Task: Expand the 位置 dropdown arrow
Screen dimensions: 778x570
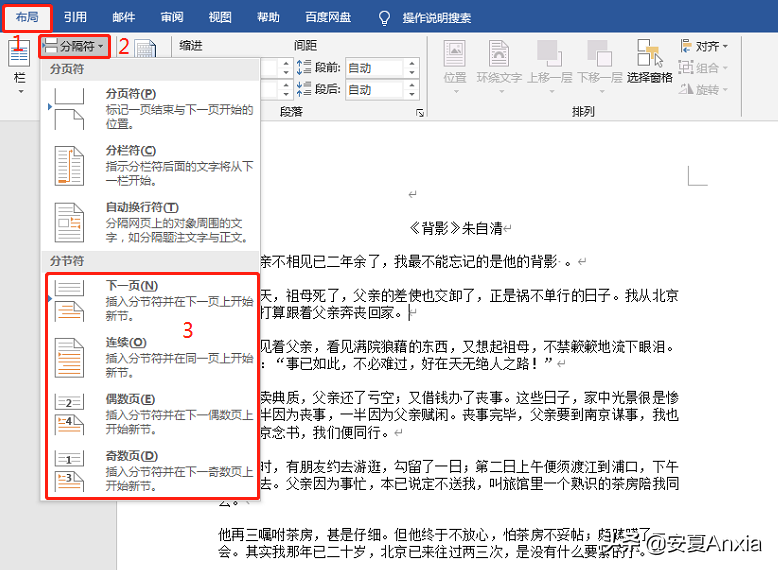Action: [x=456, y=91]
